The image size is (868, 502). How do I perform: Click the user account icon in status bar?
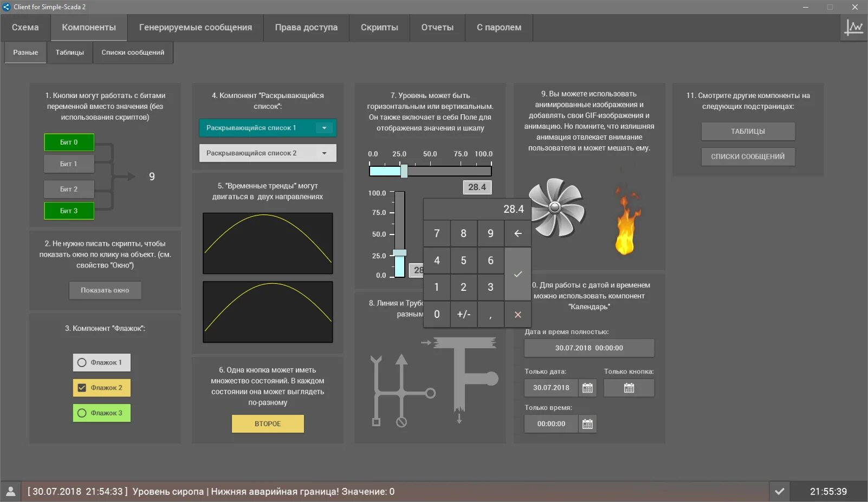click(10, 491)
